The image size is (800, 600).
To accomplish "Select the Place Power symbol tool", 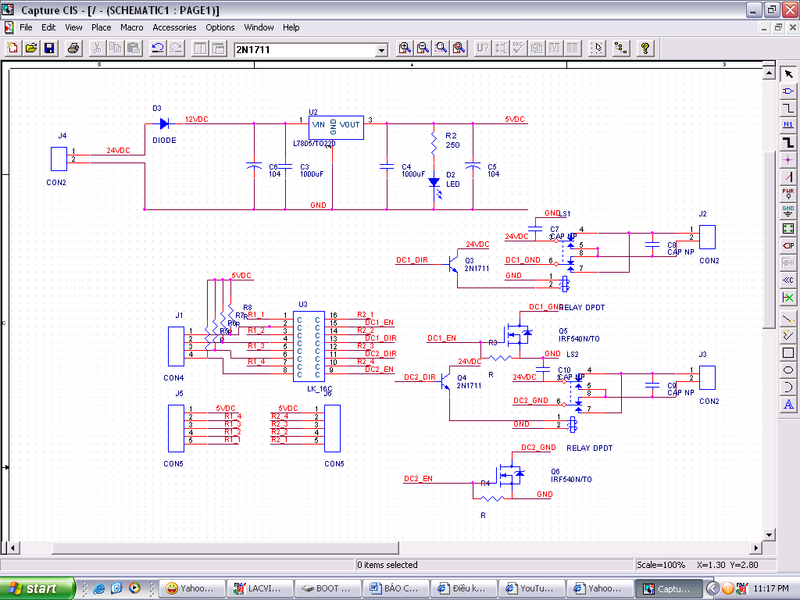I will click(788, 193).
